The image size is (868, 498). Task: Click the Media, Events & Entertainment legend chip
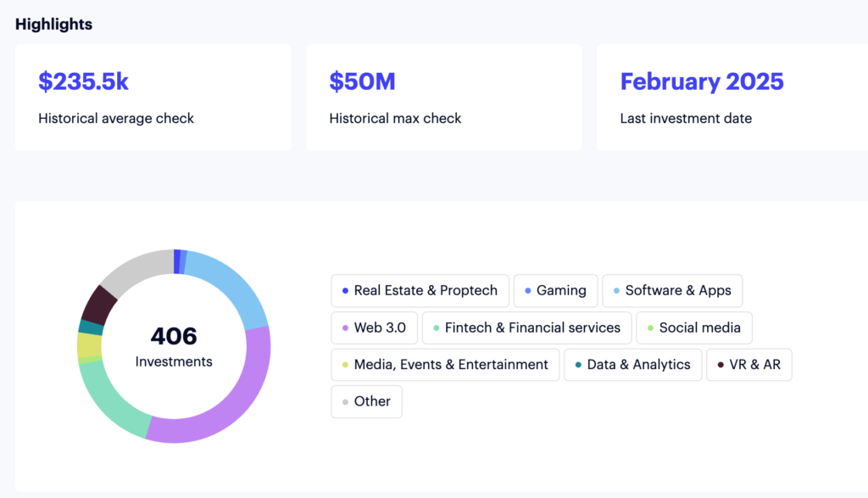coord(443,365)
